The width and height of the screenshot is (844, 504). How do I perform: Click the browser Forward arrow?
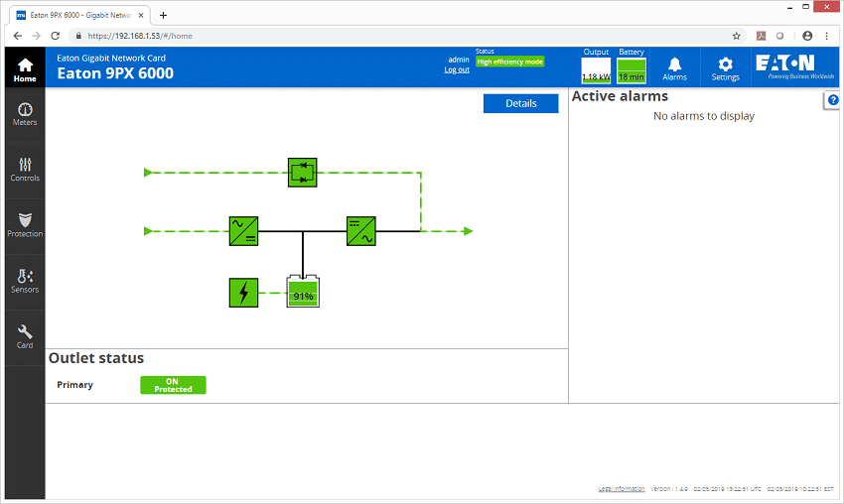point(36,36)
